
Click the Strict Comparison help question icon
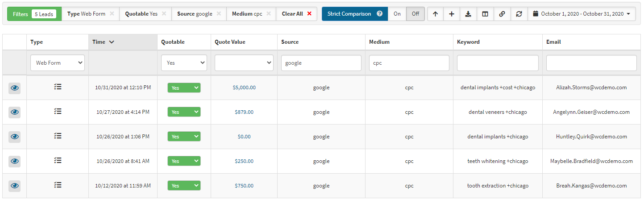click(379, 14)
